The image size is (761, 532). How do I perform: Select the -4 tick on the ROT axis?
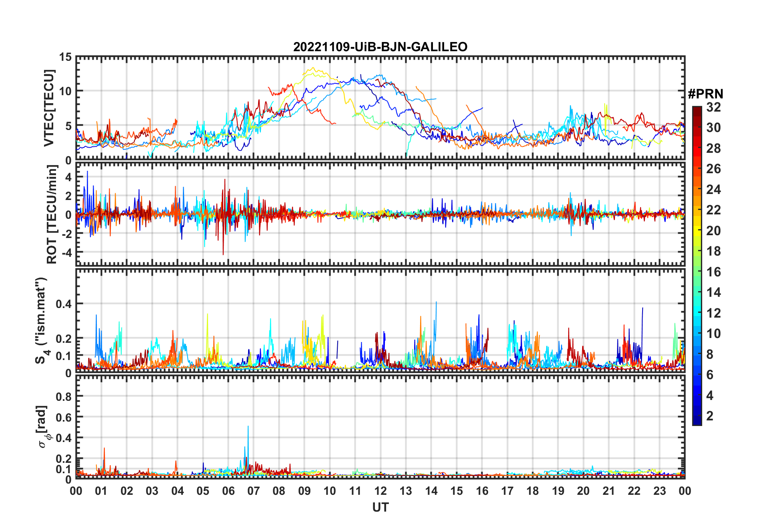click(x=67, y=253)
